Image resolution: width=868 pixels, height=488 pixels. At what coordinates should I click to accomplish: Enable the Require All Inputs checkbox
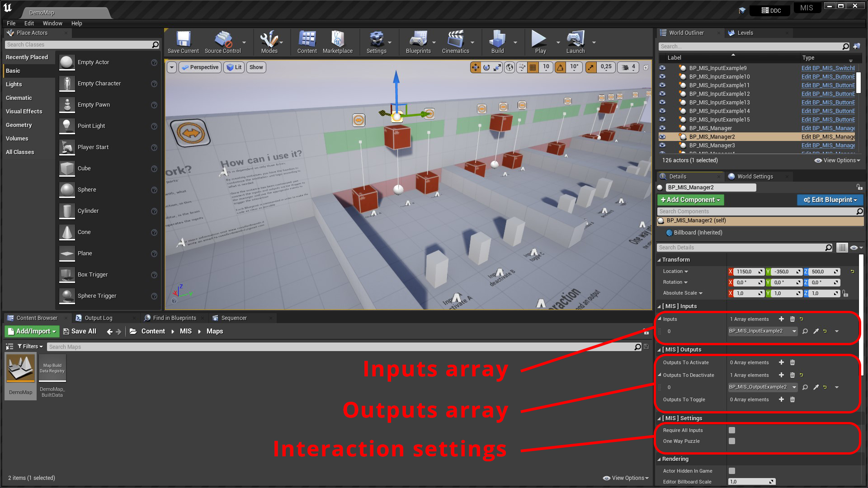[x=732, y=430]
